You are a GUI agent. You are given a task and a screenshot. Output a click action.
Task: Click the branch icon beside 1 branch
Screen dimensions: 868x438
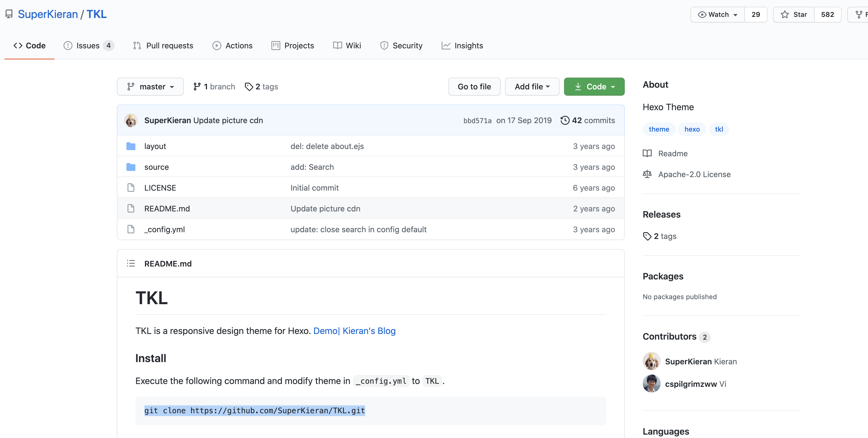(197, 87)
